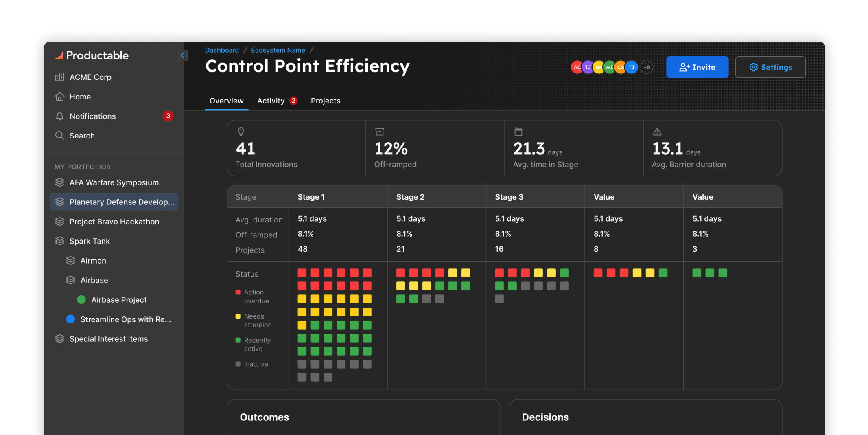
Task: Go to Dashboard breadcrumb link
Action: (222, 50)
